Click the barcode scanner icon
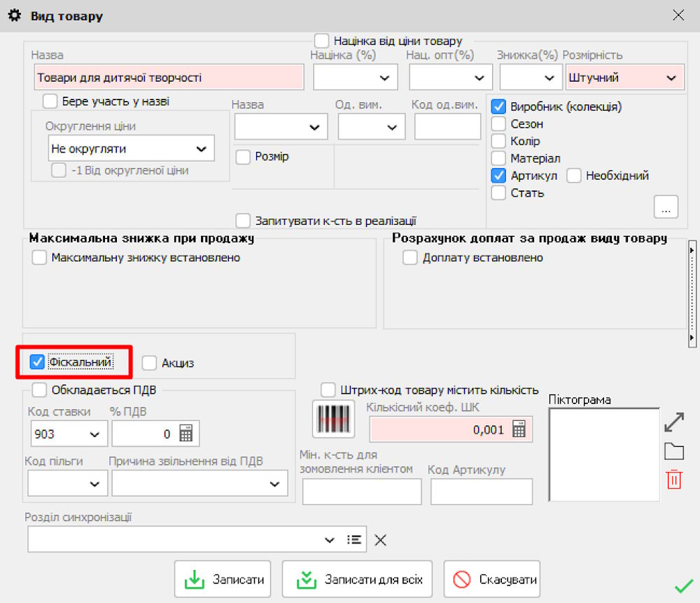This screenshot has height=603, width=700. tap(332, 418)
